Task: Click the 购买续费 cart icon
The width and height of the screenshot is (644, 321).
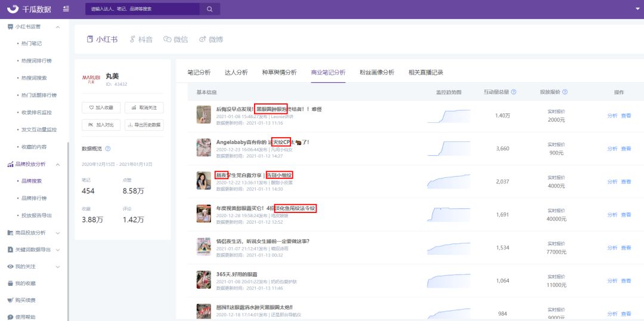Action: (x=11, y=300)
